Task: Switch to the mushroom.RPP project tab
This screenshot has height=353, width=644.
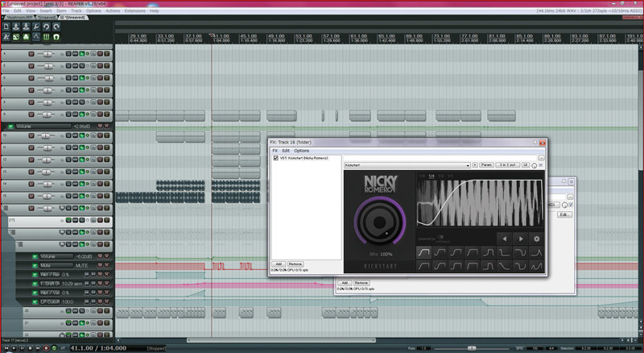Action: [19, 17]
